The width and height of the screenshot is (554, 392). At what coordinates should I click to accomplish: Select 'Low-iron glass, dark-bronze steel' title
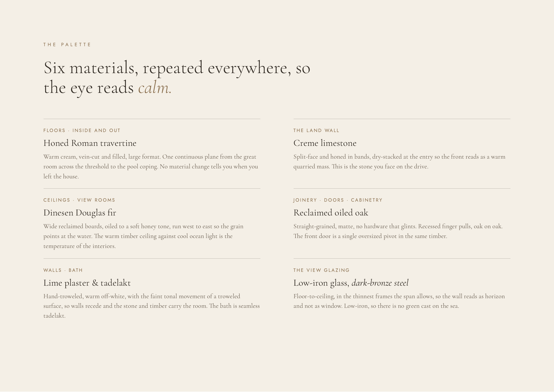[351, 283]
